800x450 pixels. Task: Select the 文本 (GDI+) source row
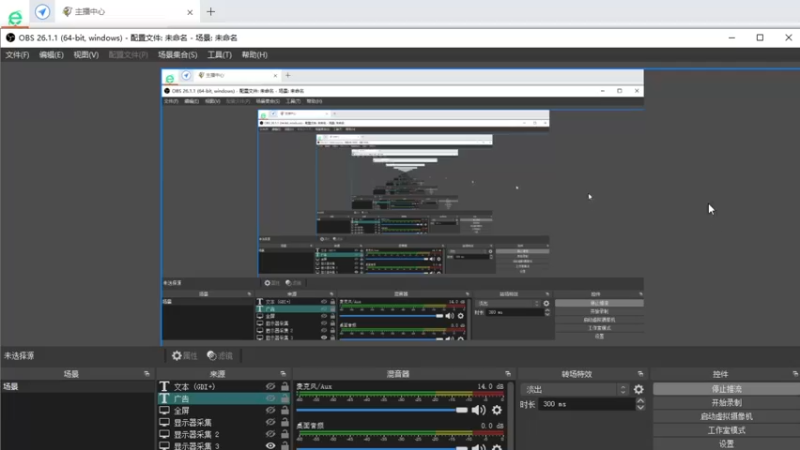pos(223,387)
